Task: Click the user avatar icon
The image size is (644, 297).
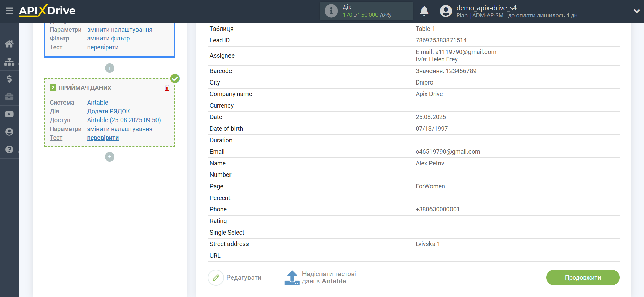Action: click(x=446, y=11)
